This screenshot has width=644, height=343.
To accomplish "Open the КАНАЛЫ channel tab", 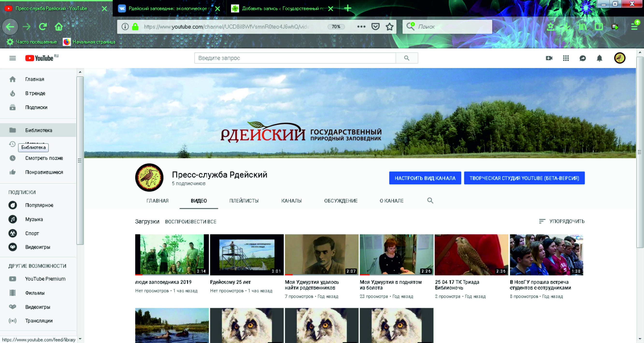I will (x=292, y=201).
